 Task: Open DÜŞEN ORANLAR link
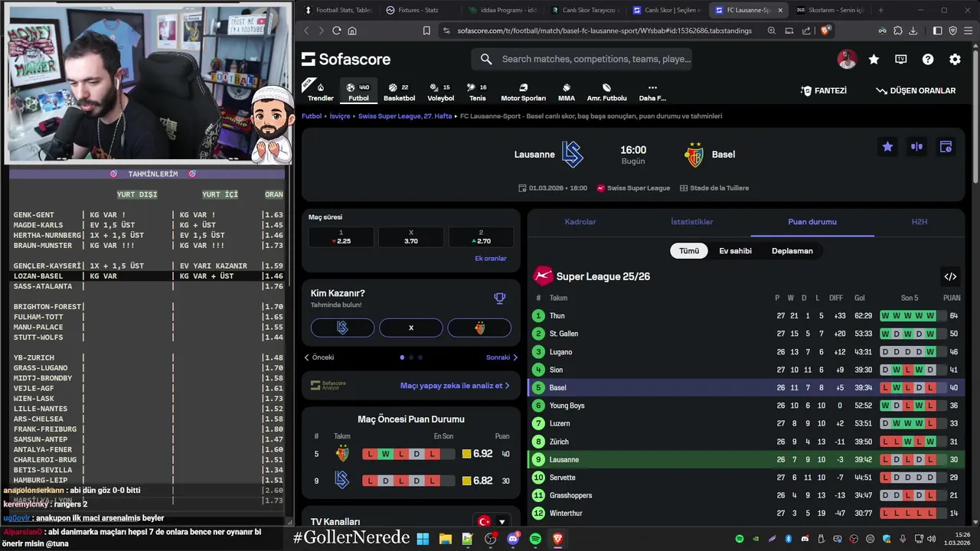point(916,90)
